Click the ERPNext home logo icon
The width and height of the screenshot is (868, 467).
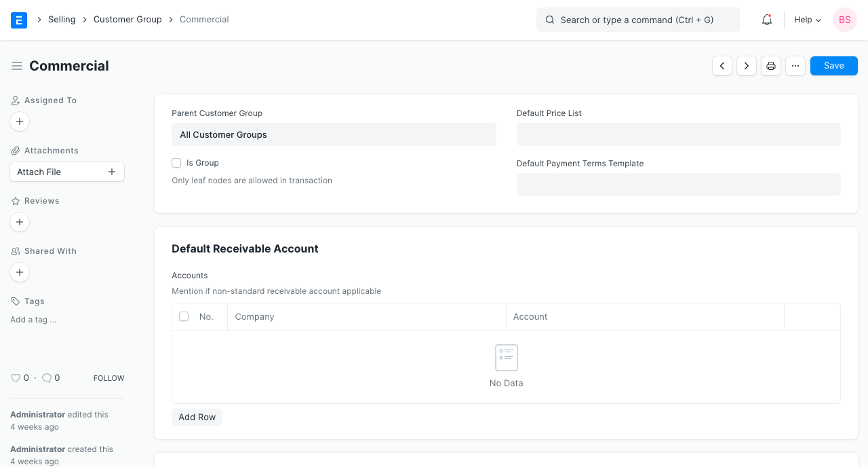[x=19, y=20]
